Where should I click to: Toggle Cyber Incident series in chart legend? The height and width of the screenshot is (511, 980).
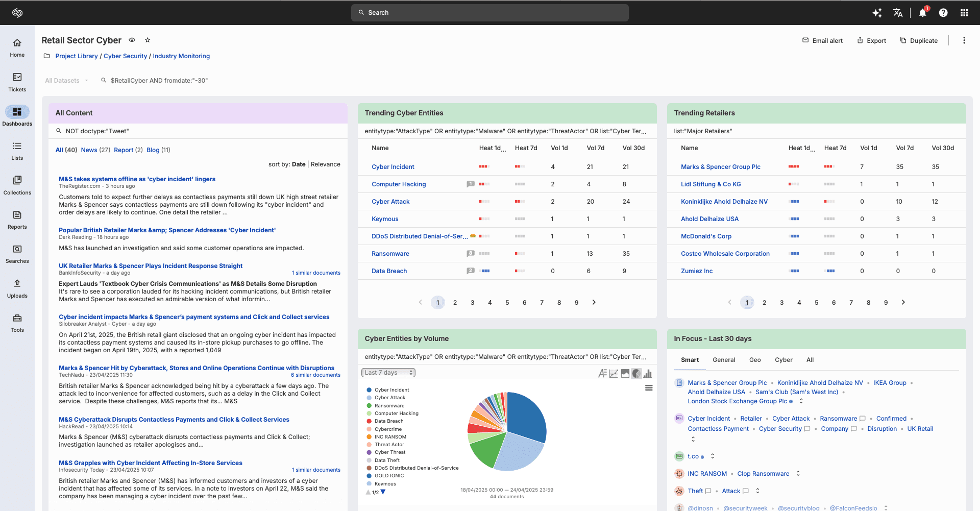coord(387,390)
